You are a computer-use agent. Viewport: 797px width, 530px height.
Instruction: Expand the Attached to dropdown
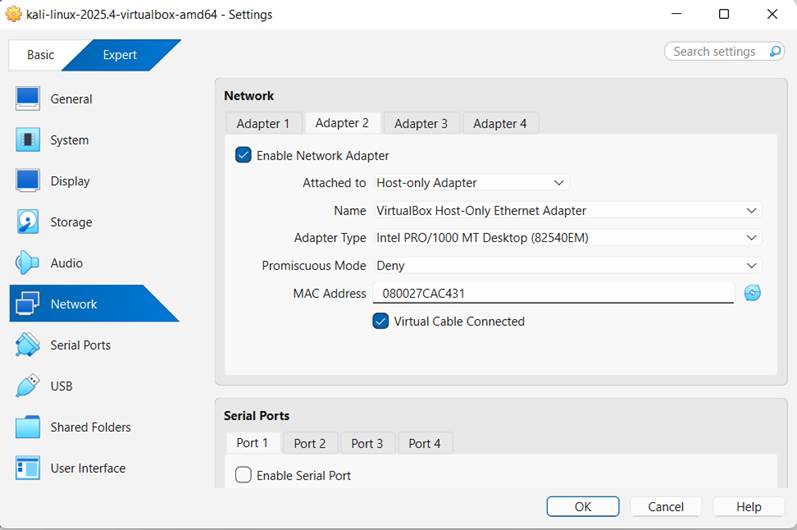click(471, 183)
